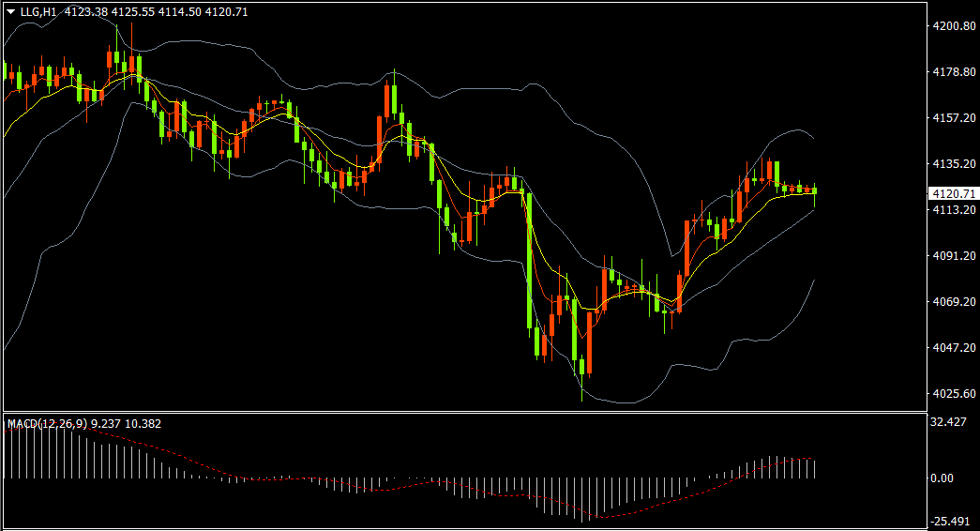Image resolution: width=980 pixels, height=531 pixels.
Task: Click the divider between chart and MACD panel
Action: click(465, 412)
